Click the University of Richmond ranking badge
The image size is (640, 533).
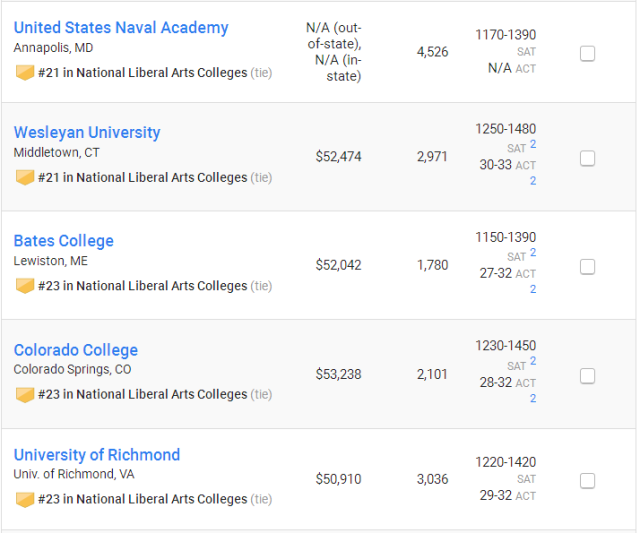click(x=25, y=499)
